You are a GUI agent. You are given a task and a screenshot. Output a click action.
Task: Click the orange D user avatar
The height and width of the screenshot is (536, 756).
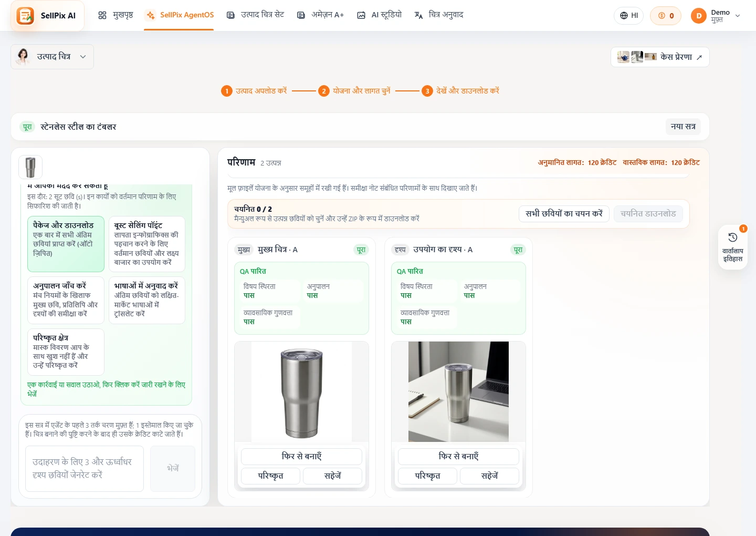(x=699, y=16)
